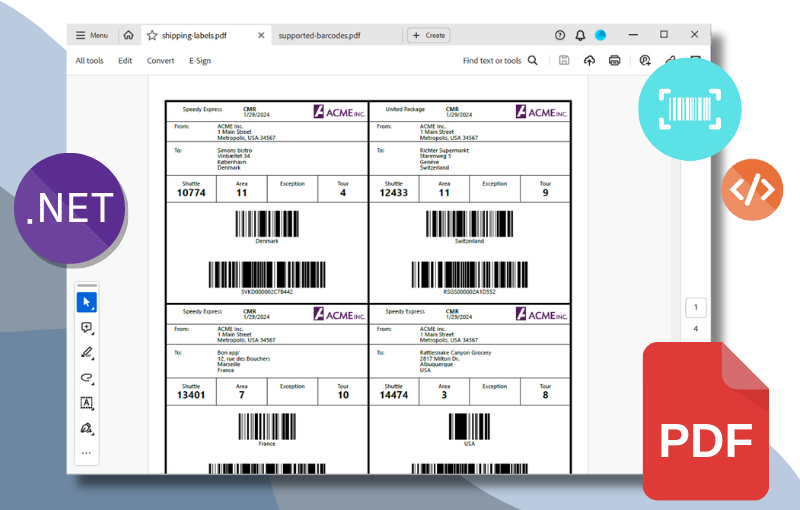This screenshot has height=510, width=800.
Task: Select the arrow Select tool
Action: pos(87,302)
